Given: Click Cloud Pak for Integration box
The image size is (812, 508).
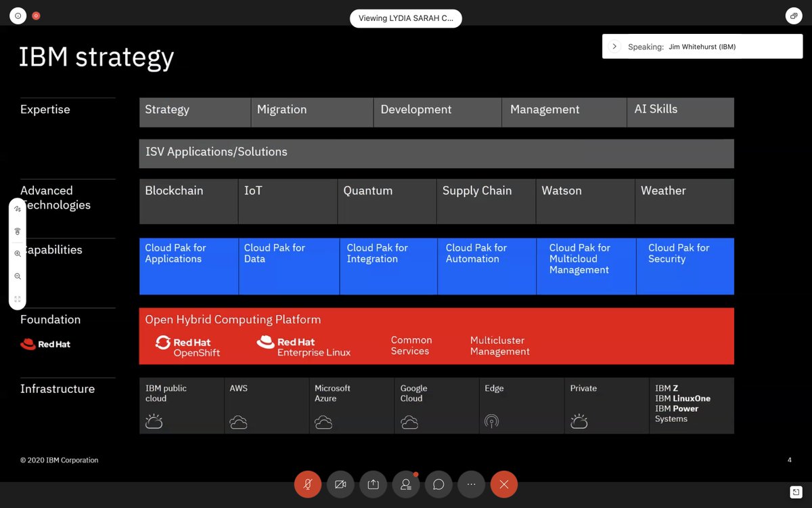Looking at the screenshot, I should point(388,266).
